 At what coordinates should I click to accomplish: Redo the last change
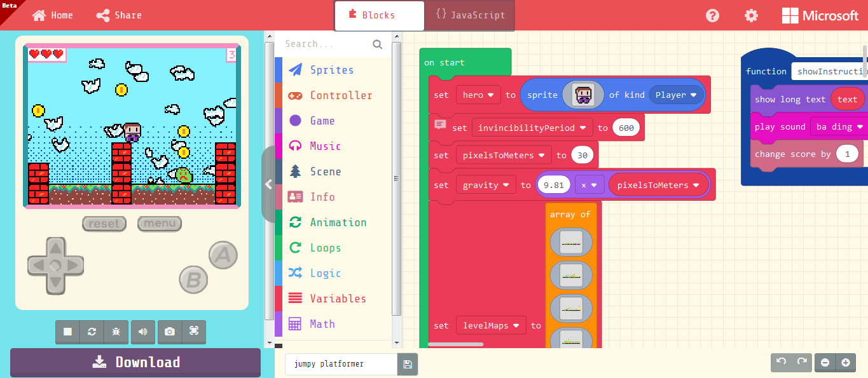[x=802, y=362]
